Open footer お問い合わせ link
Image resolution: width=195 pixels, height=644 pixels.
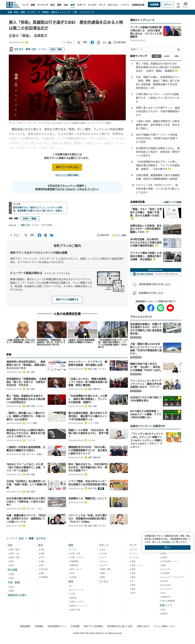pos(143,626)
